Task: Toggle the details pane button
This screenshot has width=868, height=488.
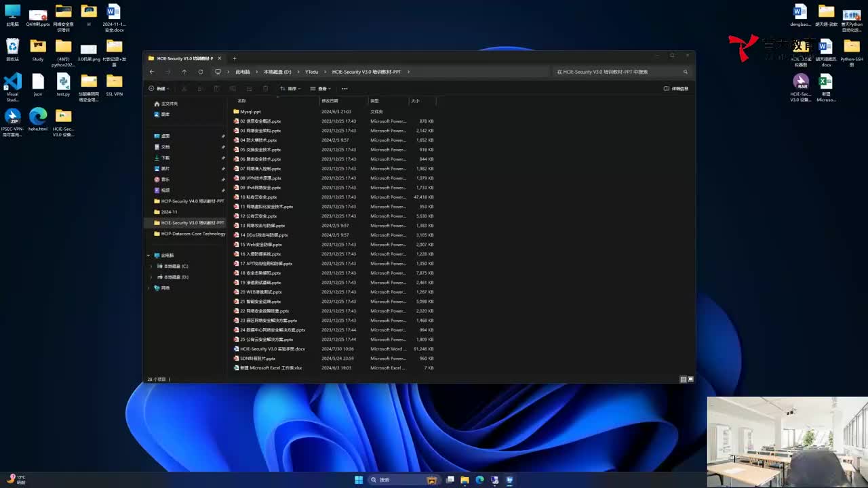Action: tap(676, 89)
